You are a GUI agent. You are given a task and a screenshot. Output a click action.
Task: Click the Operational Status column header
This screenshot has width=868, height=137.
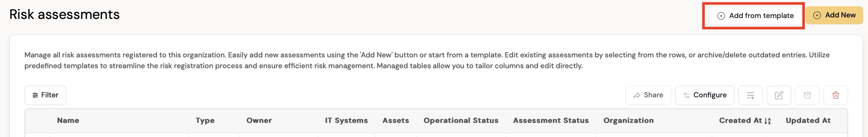tap(461, 120)
